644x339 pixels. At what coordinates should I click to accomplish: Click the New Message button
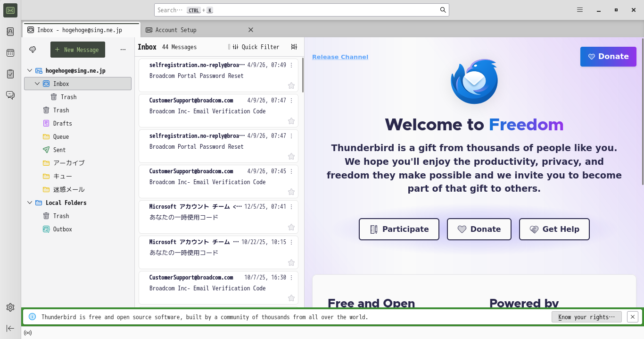pos(78,50)
